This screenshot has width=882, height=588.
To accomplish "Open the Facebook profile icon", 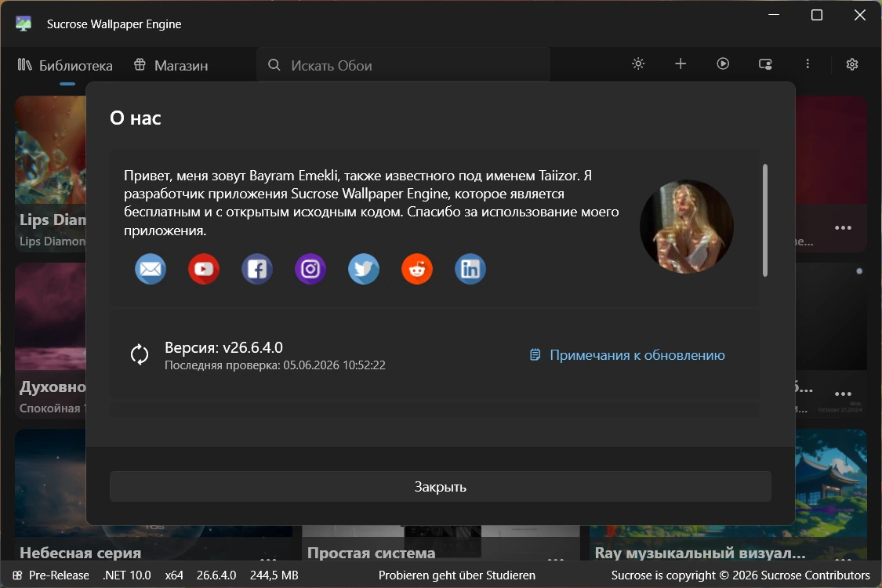I will 257,269.
